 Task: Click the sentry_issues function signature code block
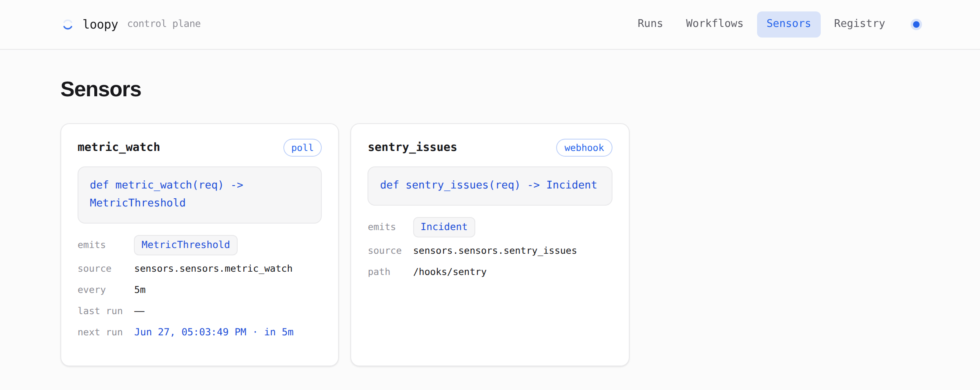[490, 186]
